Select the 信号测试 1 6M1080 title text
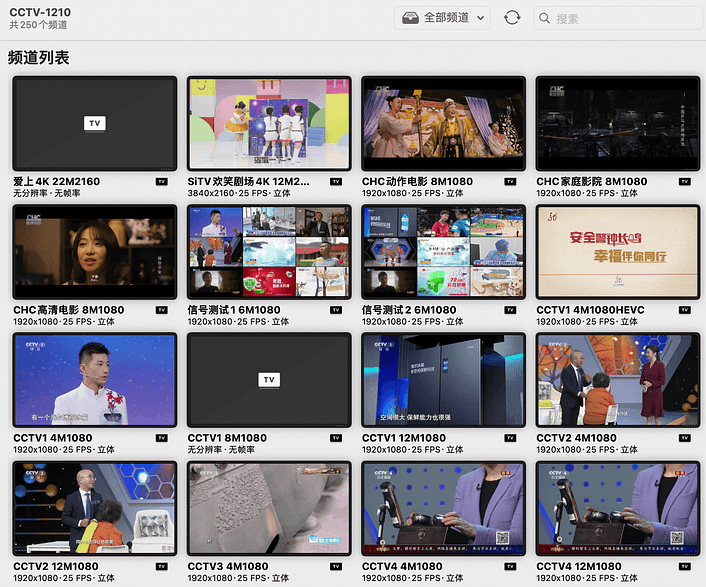Viewport: 706px width, 587px height. [234, 310]
